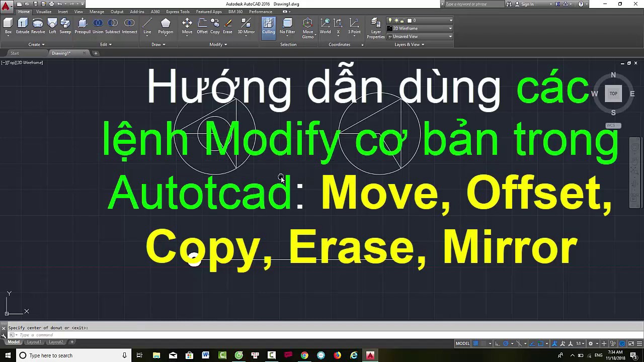Image resolution: width=644 pixels, height=362 pixels.
Task: Start the Line drawing tool
Action: click(x=147, y=26)
